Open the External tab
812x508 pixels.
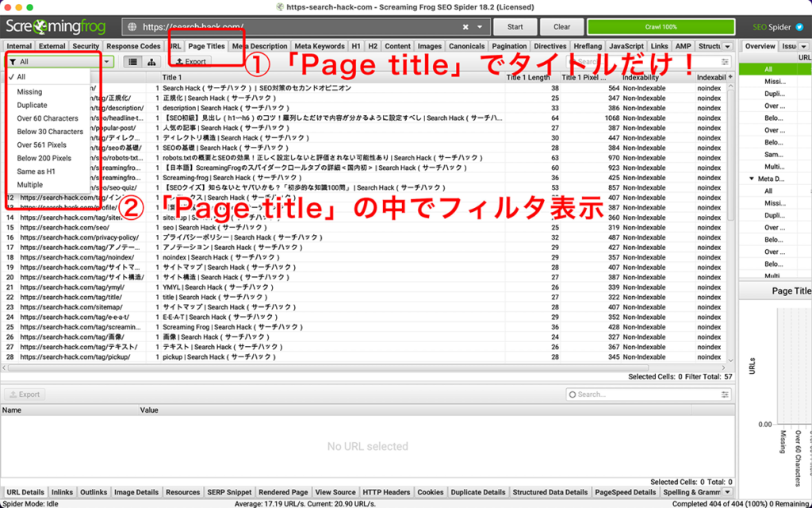52,46
